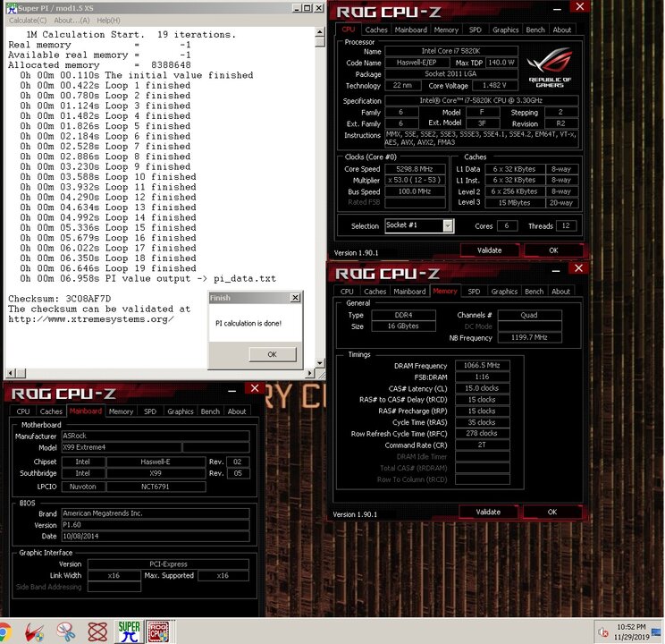Switch to ROG CPU-Z taskbar button
665x644 pixels.
click(158, 631)
